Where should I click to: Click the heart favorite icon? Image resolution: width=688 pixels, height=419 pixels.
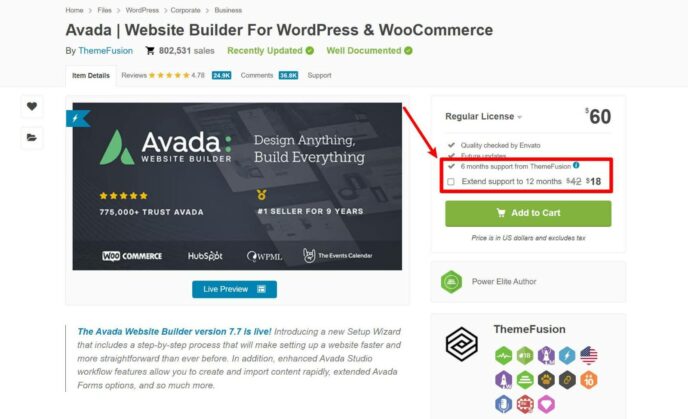[x=32, y=106]
